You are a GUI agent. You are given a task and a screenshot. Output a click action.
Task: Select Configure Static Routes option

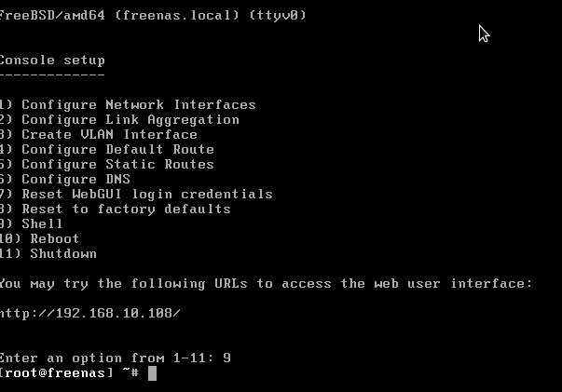(x=107, y=164)
